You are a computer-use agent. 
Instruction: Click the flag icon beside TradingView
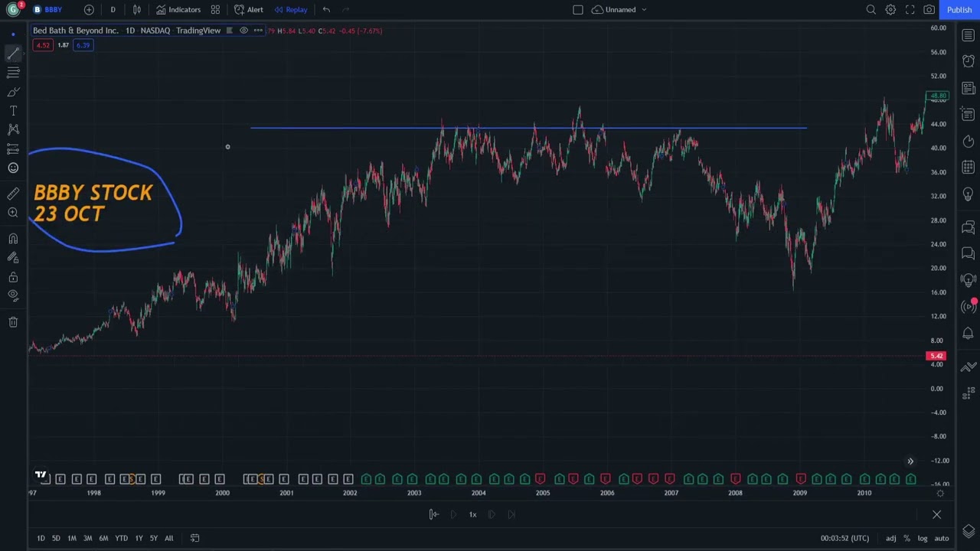(x=229, y=31)
